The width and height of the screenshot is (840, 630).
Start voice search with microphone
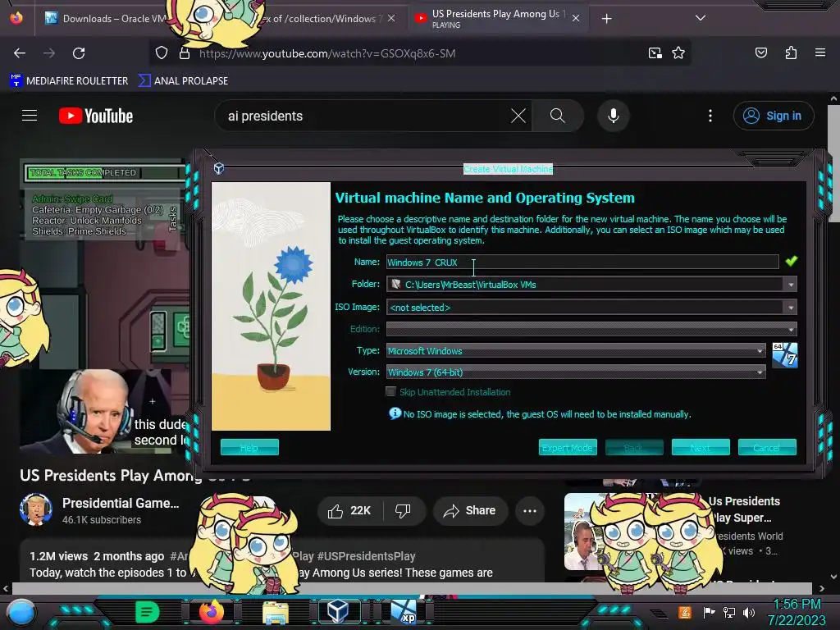[614, 116]
